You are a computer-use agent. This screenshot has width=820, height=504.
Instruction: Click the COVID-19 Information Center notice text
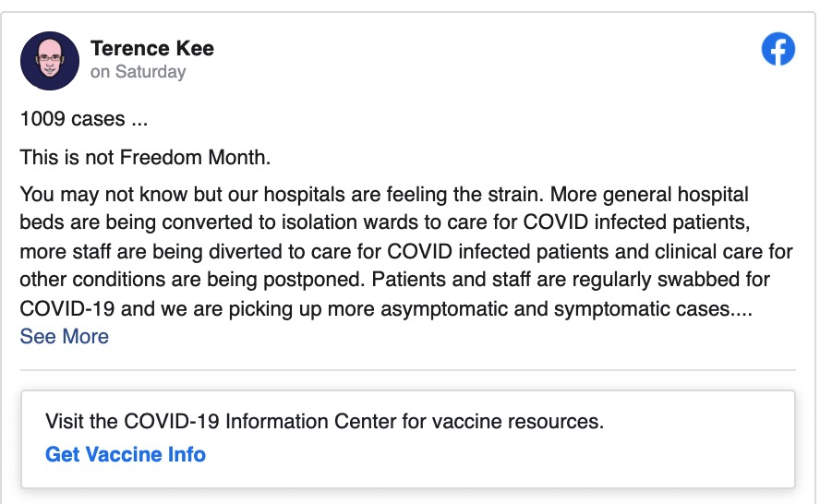click(324, 422)
